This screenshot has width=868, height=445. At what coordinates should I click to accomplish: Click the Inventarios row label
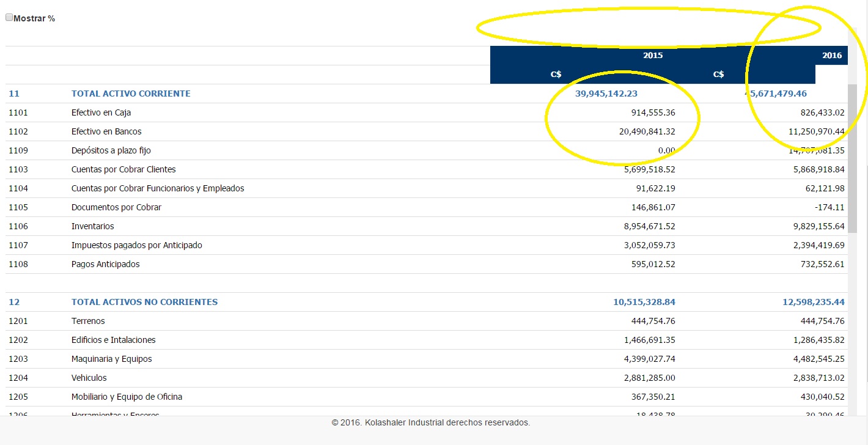(x=93, y=226)
